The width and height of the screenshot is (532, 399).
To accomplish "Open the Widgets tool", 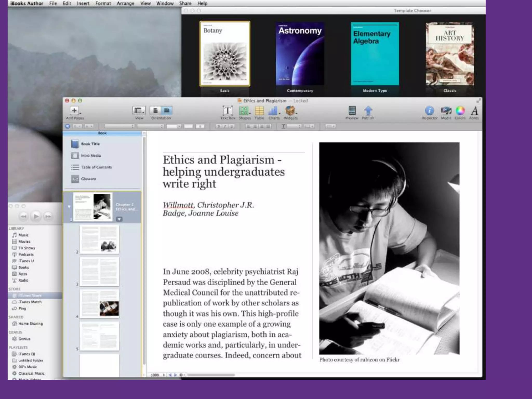I will [x=290, y=111].
